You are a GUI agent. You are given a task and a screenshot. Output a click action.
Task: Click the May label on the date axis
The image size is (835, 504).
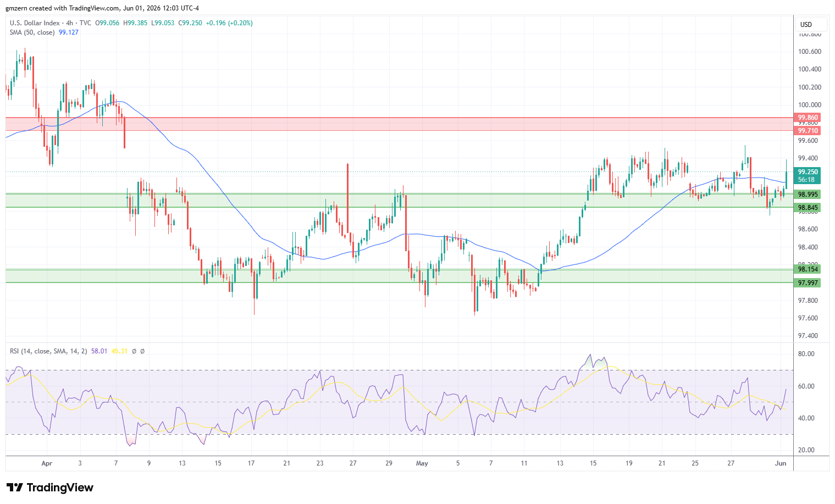422,463
